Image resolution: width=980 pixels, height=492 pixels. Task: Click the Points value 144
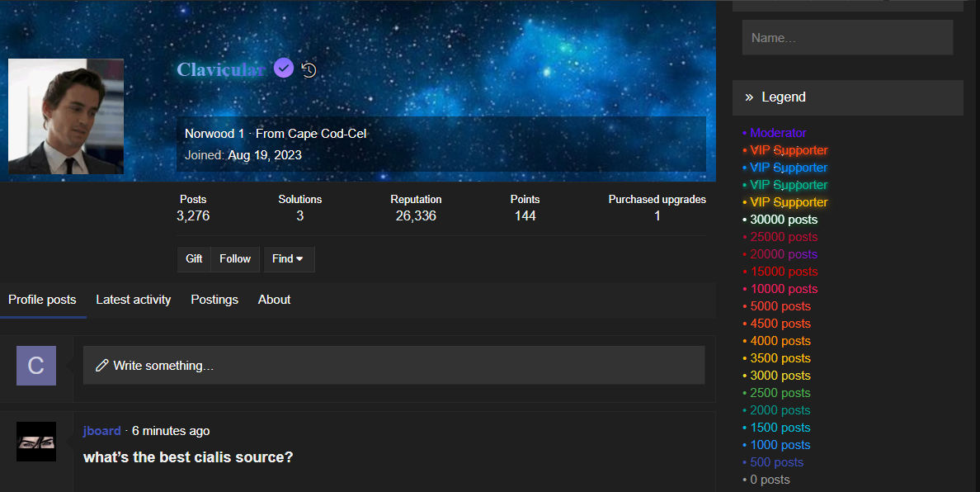(525, 215)
